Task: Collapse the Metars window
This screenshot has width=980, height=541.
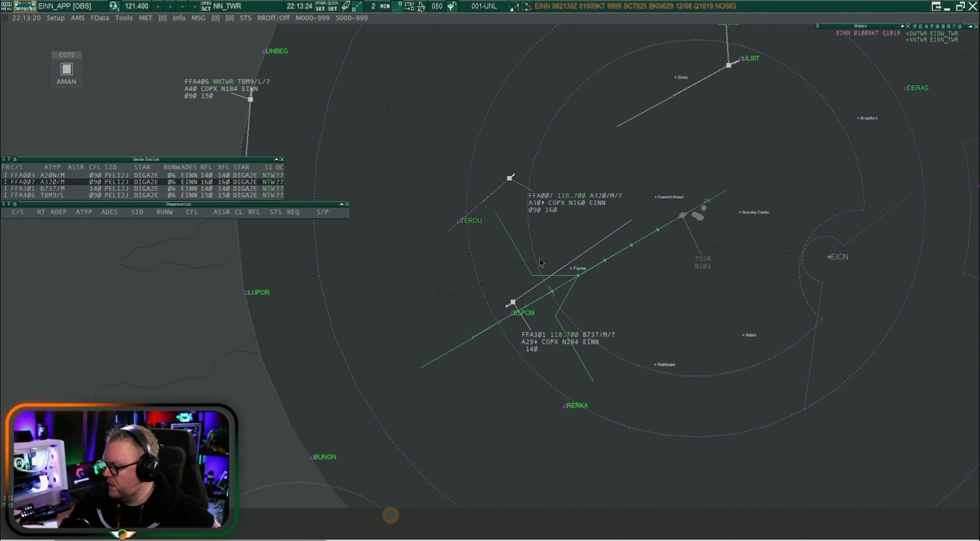Action: (x=902, y=26)
